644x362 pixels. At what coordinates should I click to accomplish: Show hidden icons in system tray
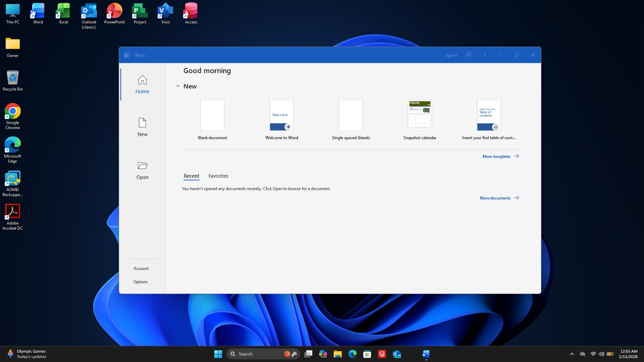coord(572,354)
